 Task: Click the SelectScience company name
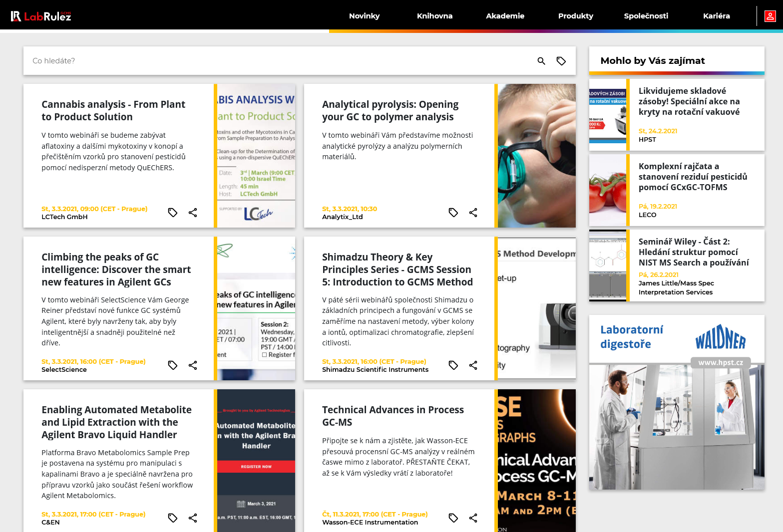pos(64,370)
